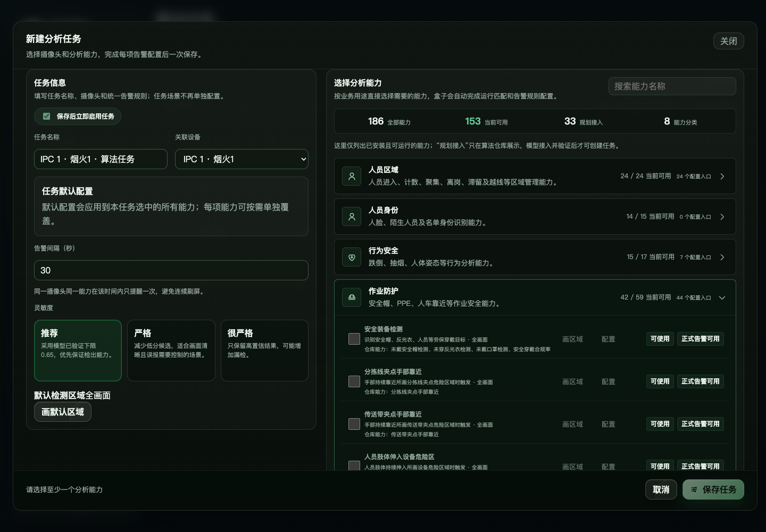Select the 严格 sensitivity option
The height and width of the screenshot is (532, 766).
coord(171,351)
